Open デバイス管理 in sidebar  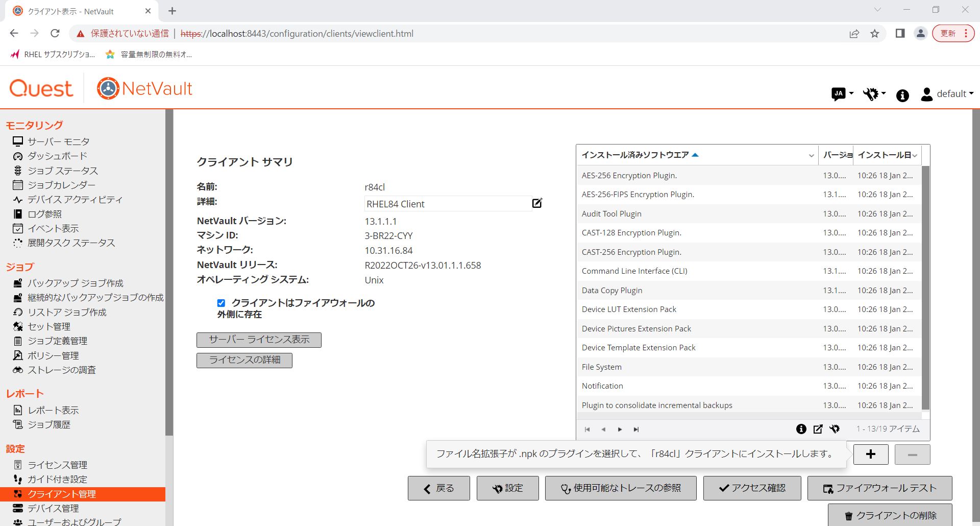tap(53, 508)
